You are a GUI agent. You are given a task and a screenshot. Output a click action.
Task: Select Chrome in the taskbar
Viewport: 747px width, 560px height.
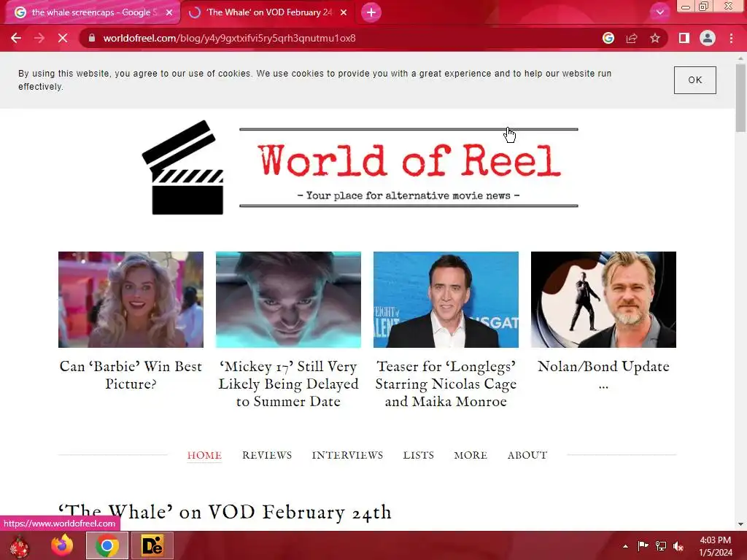(107, 545)
